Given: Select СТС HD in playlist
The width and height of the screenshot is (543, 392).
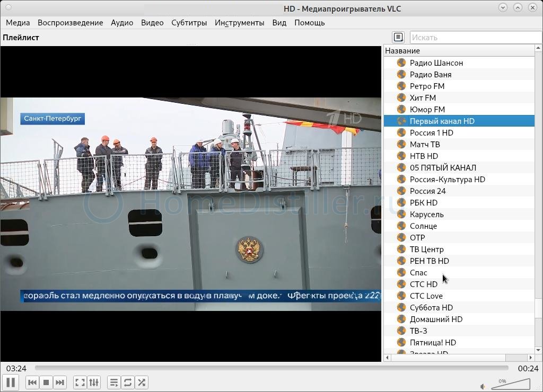Looking at the screenshot, I should coord(459,284).
